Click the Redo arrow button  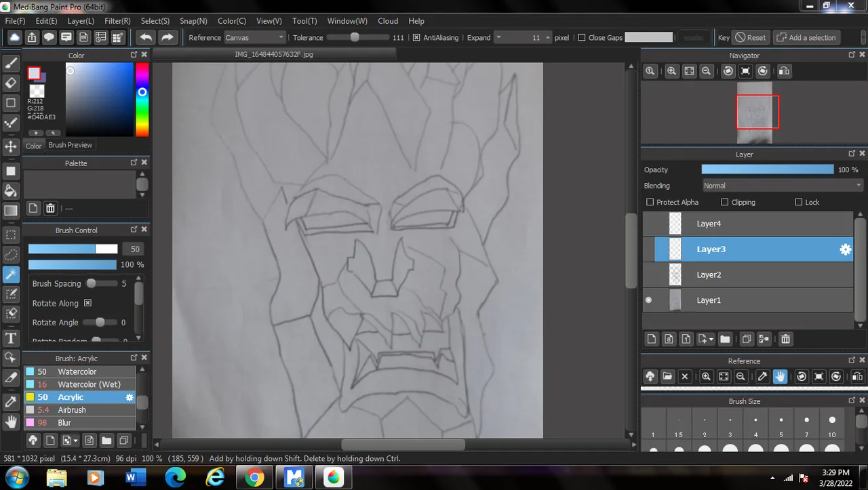[x=167, y=37]
